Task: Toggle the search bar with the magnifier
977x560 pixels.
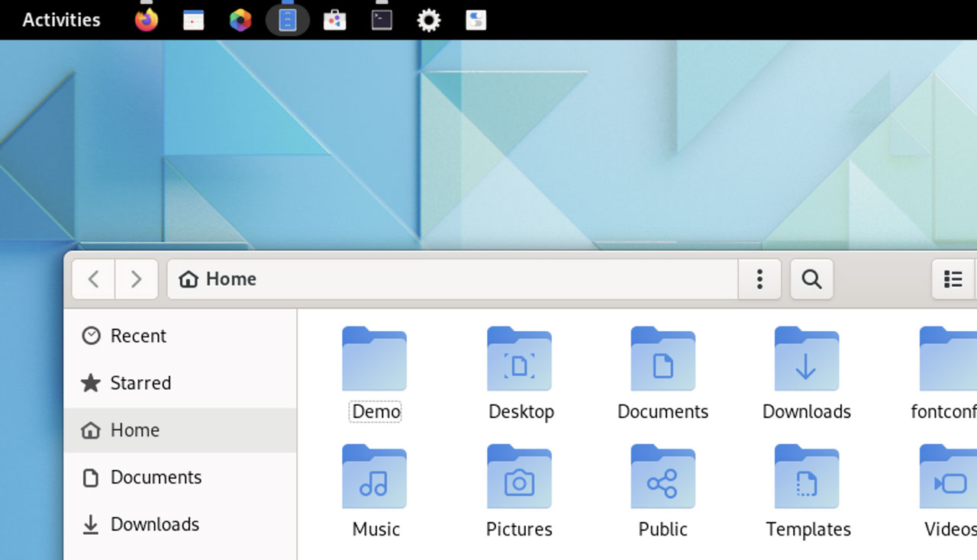Action: (811, 279)
